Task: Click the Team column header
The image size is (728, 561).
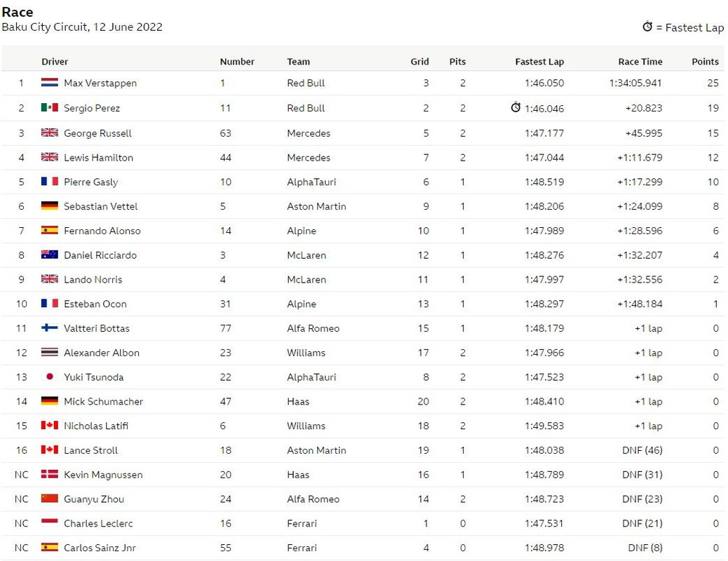Action: point(298,61)
